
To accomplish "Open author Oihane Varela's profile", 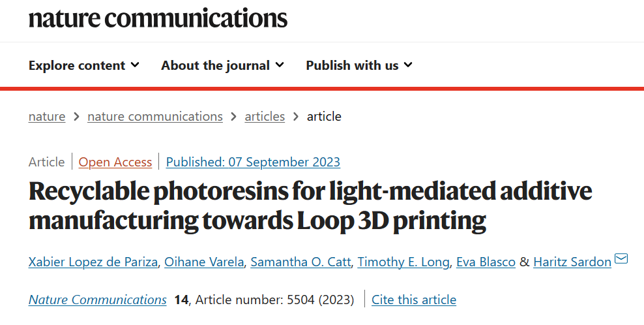I will 204,262.
